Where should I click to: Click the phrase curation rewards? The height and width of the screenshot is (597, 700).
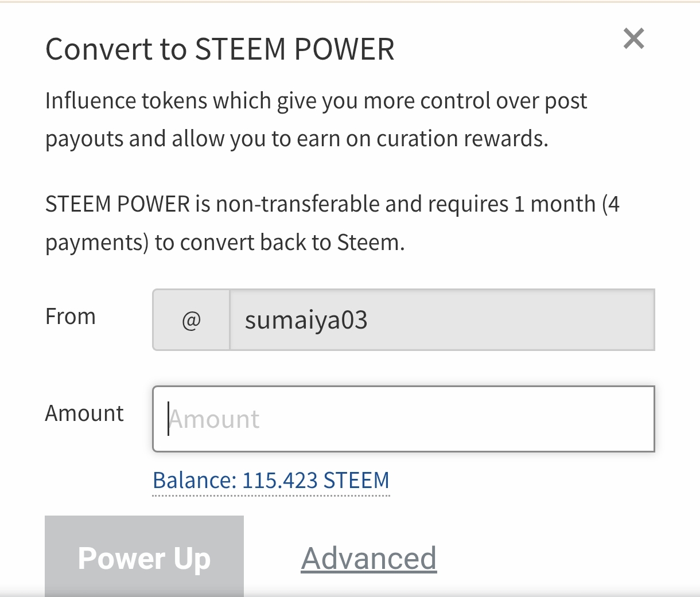tap(462, 139)
